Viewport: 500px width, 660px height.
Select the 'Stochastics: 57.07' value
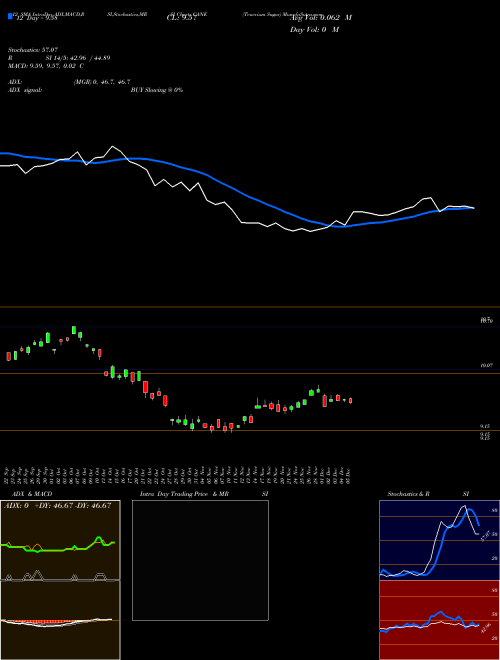pos(33,50)
